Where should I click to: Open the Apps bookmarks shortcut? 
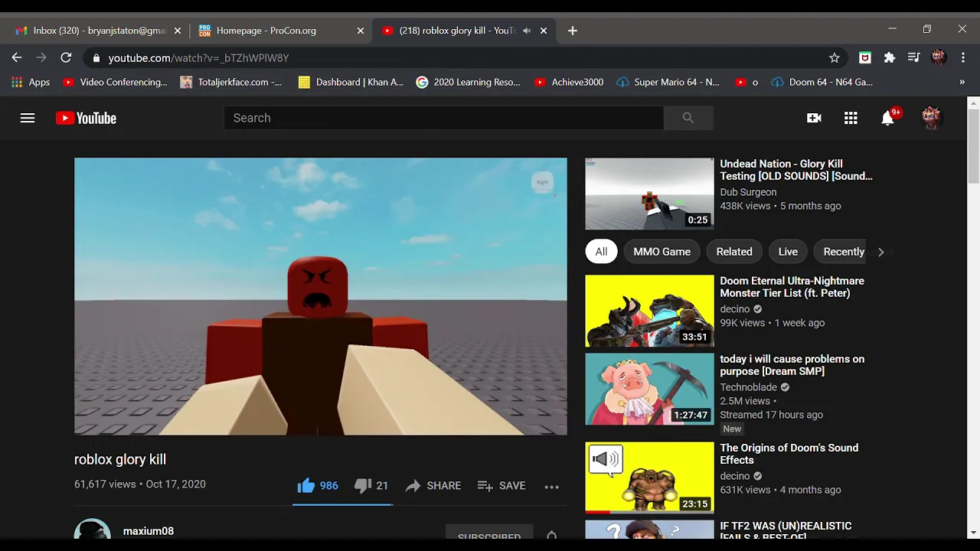pyautogui.click(x=31, y=82)
